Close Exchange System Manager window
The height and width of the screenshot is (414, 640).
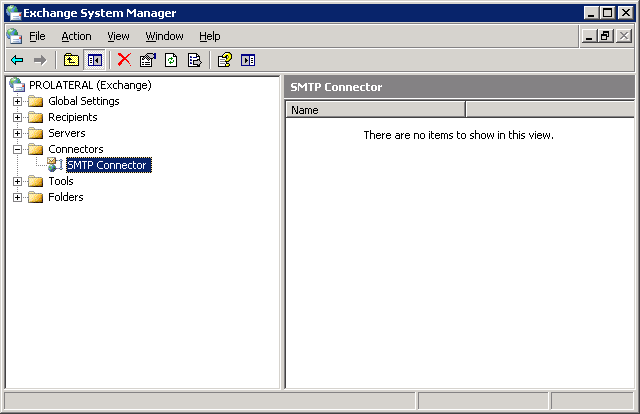pyautogui.click(x=625, y=13)
